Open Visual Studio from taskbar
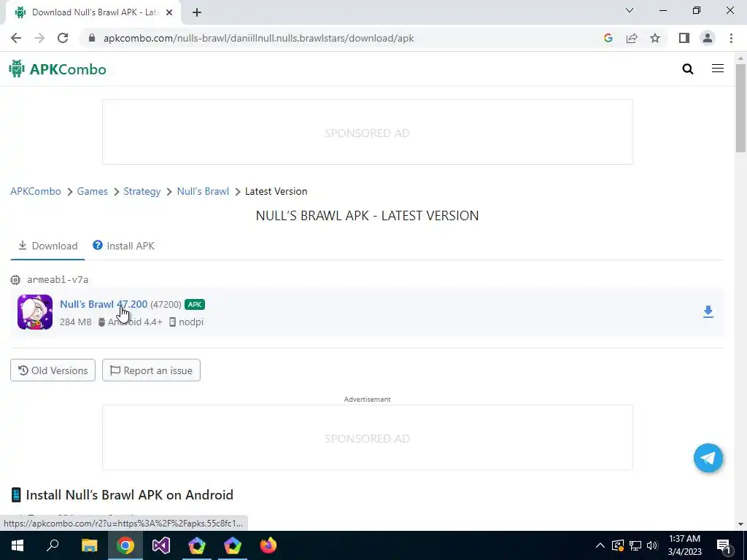Screen dimensions: 747x560 [x=161, y=545]
